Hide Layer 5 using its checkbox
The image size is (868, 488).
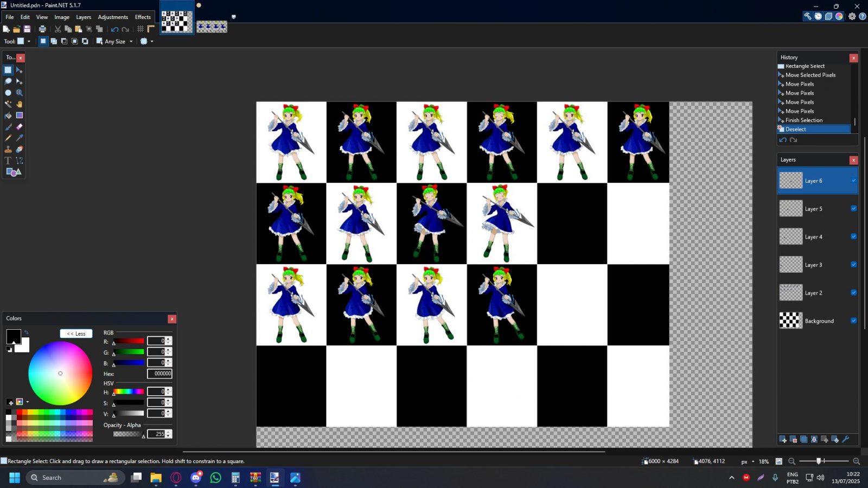[853, 209]
